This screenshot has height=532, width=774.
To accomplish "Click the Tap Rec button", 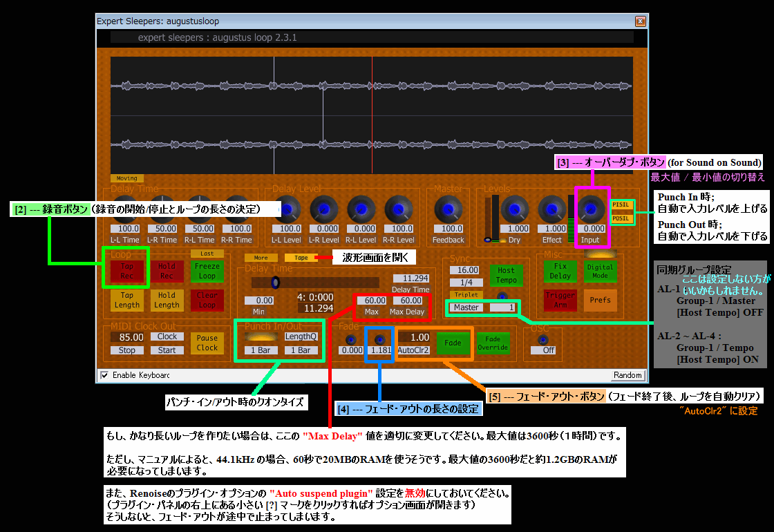I will (x=127, y=271).
